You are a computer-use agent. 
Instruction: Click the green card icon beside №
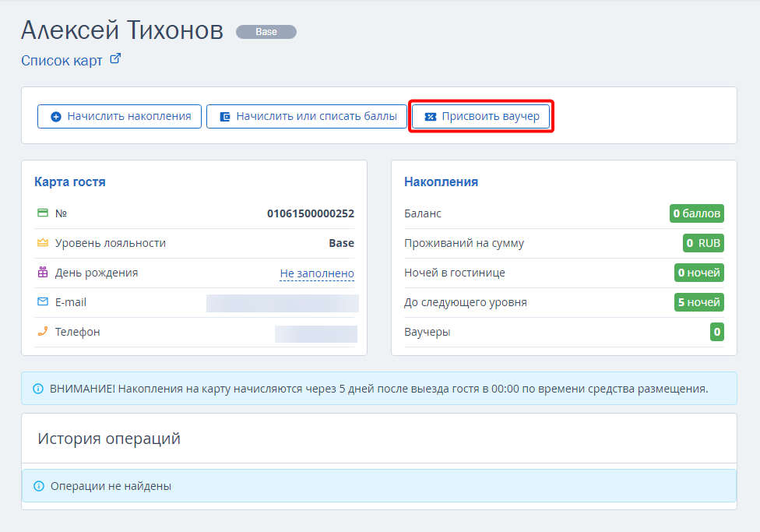(x=43, y=213)
